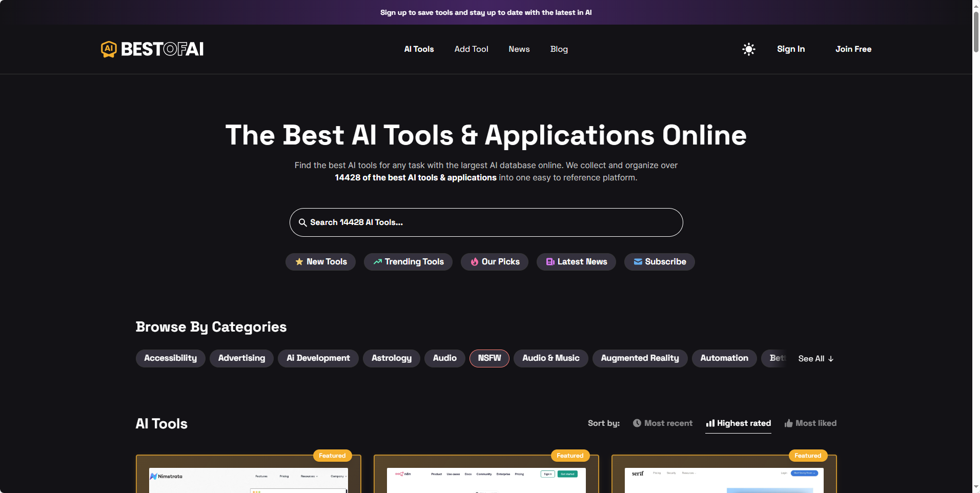Click the page vertical scrollbar thumb

[x=976, y=31]
